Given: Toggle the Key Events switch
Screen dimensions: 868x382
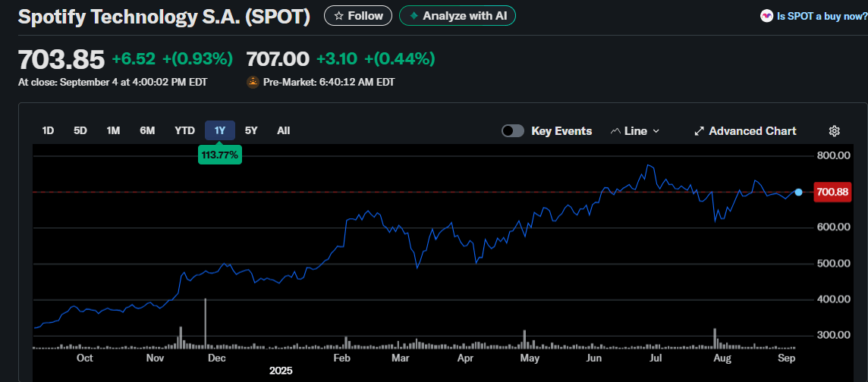Looking at the screenshot, I should tap(513, 131).
